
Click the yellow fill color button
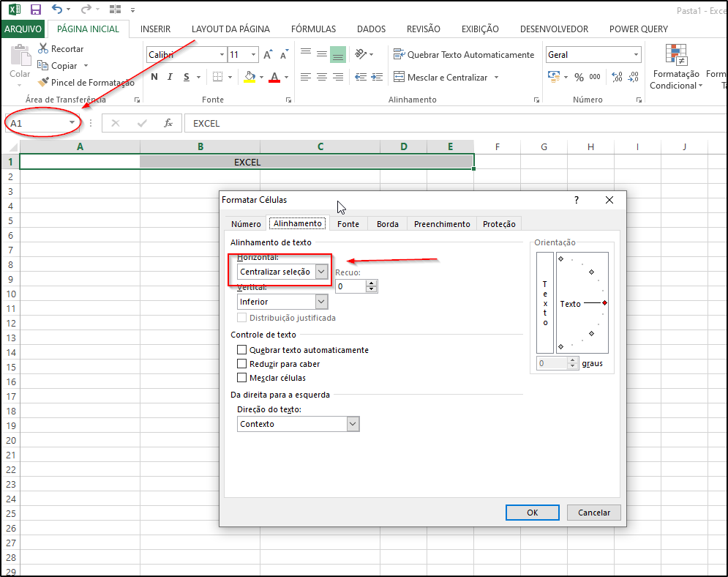point(250,77)
